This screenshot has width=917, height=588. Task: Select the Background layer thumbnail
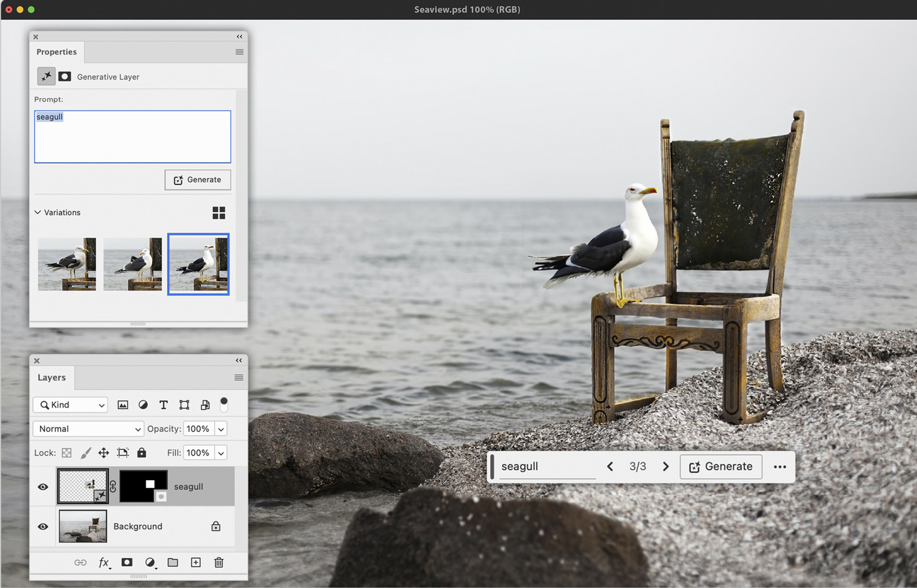point(83,527)
